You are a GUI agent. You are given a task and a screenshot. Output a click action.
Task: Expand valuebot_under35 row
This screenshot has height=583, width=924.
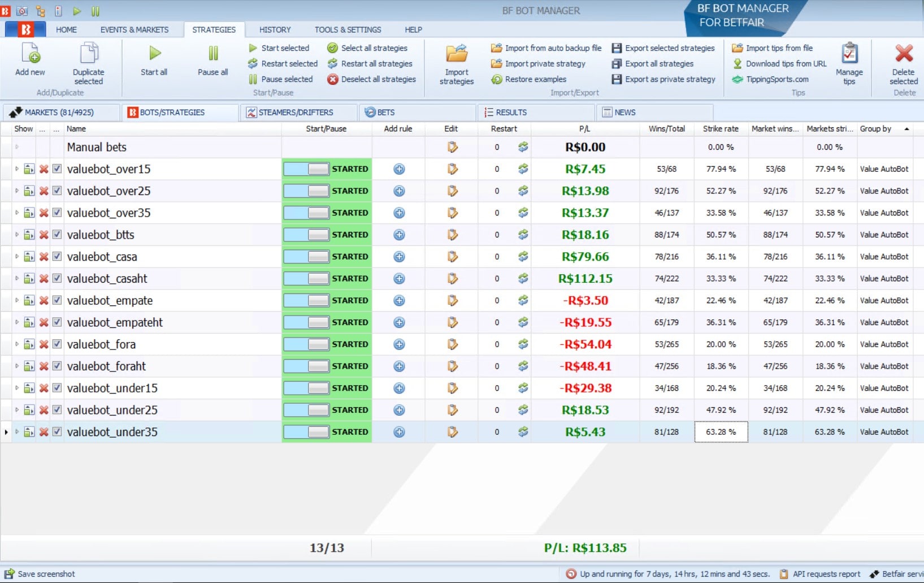coord(17,431)
